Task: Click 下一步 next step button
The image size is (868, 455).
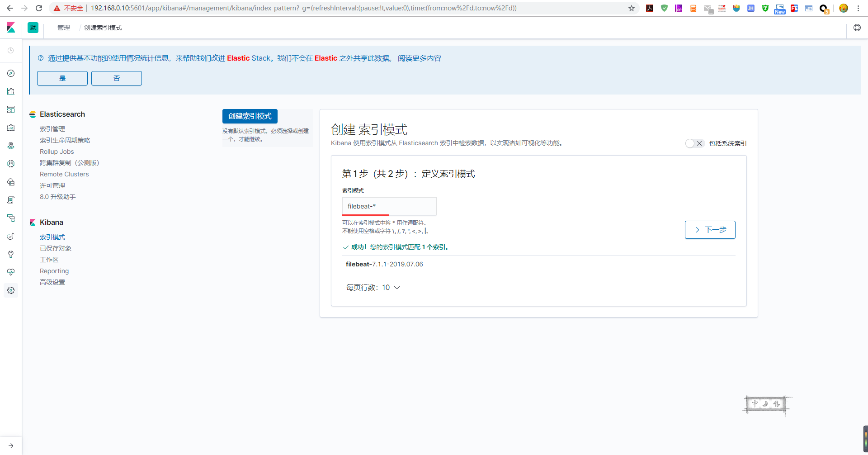Action: [710, 230]
